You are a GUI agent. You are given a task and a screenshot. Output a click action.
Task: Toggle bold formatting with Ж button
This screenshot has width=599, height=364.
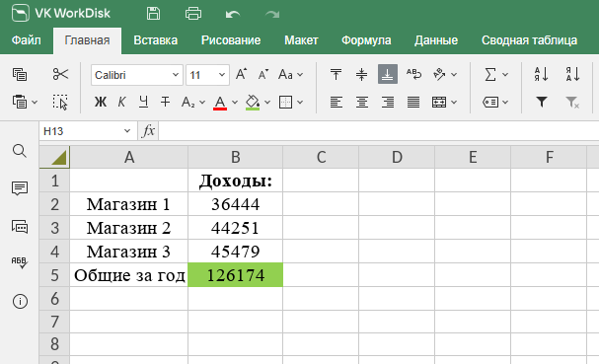coord(101,102)
